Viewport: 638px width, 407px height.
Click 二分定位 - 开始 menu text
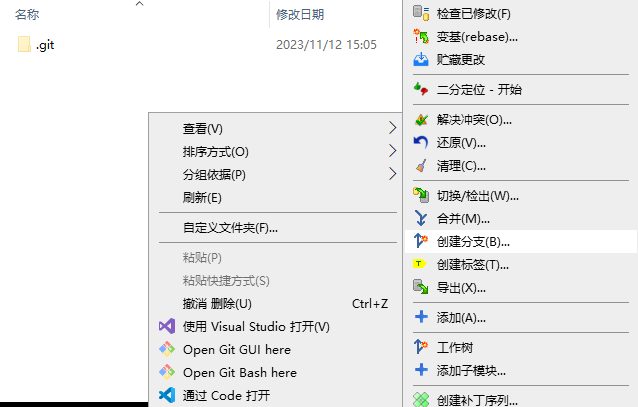point(479,89)
